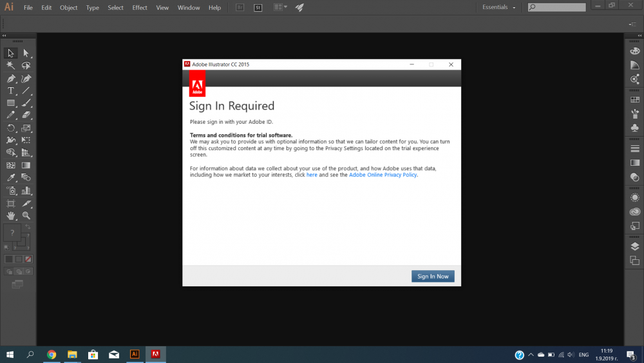Choose the Line Segment tool

click(26, 90)
